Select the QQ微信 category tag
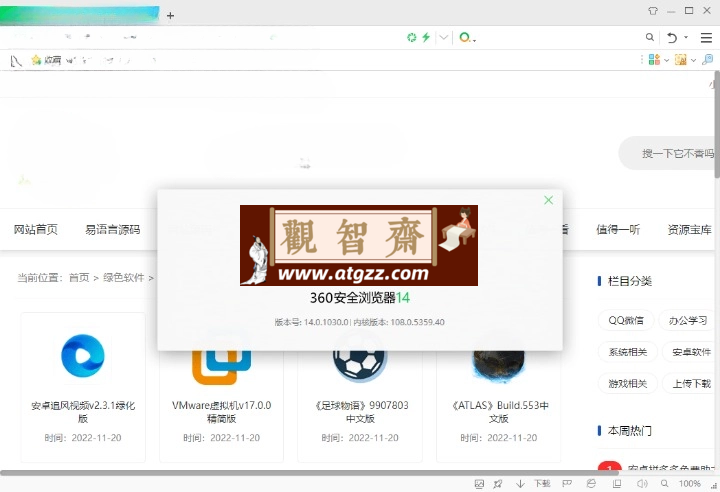 (x=626, y=320)
